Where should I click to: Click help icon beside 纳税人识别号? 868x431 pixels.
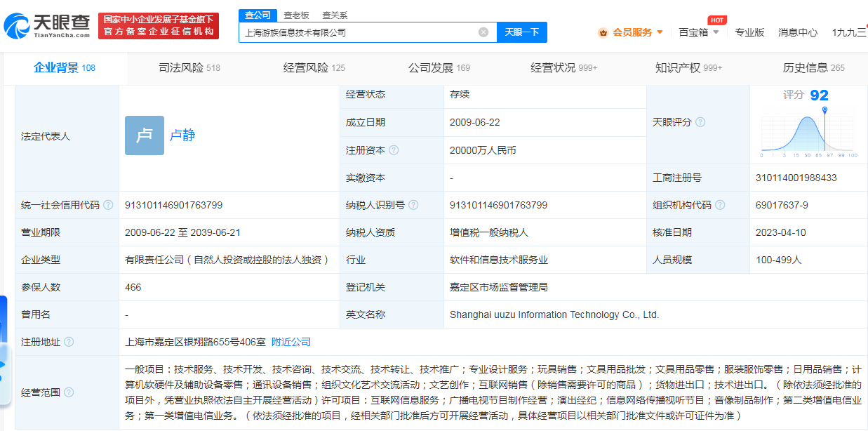[x=413, y=205]
